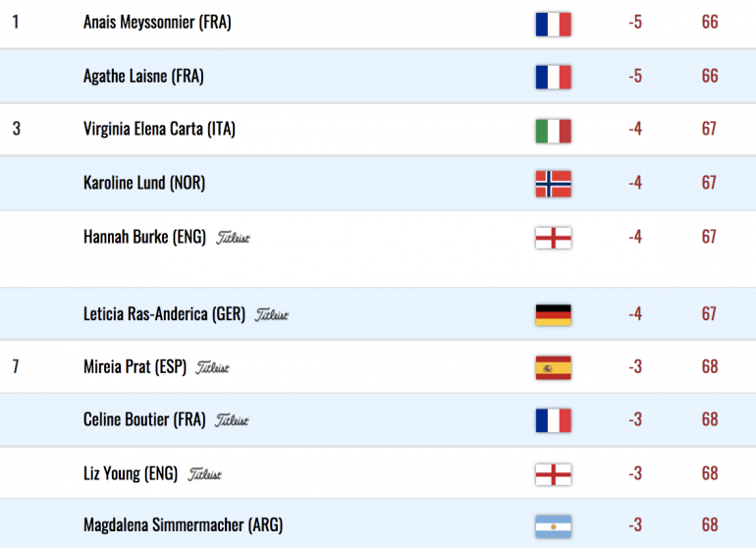Open Mireia Prat (ESP) profile

pos(135,367)
